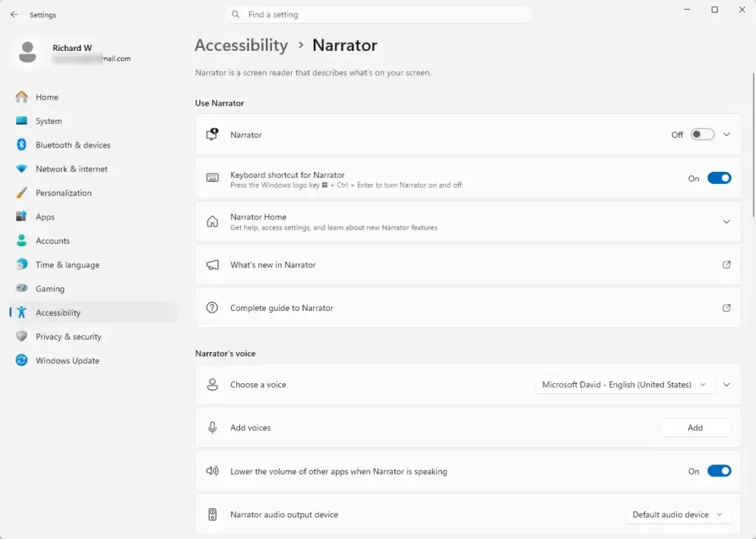Select Privacy & security label

[69, 337]
